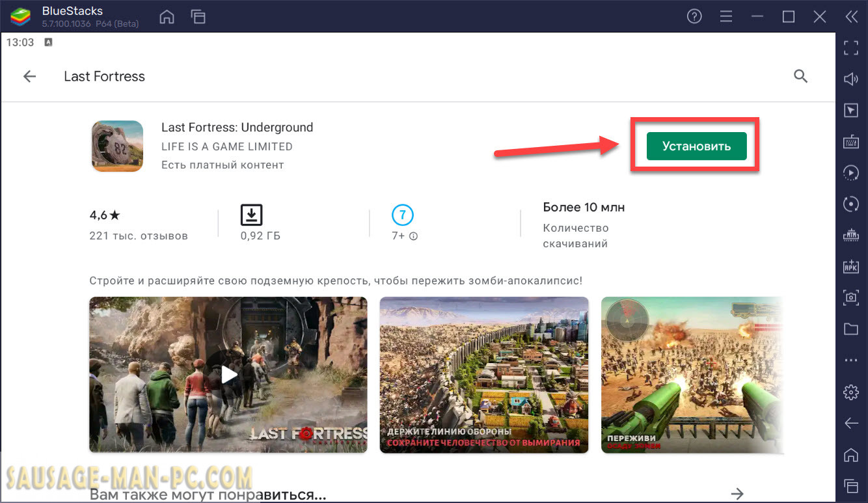The image size is (868, 503).
Task: Click the download size icon above 0,92 ГБ
Action: coord(251,214)
